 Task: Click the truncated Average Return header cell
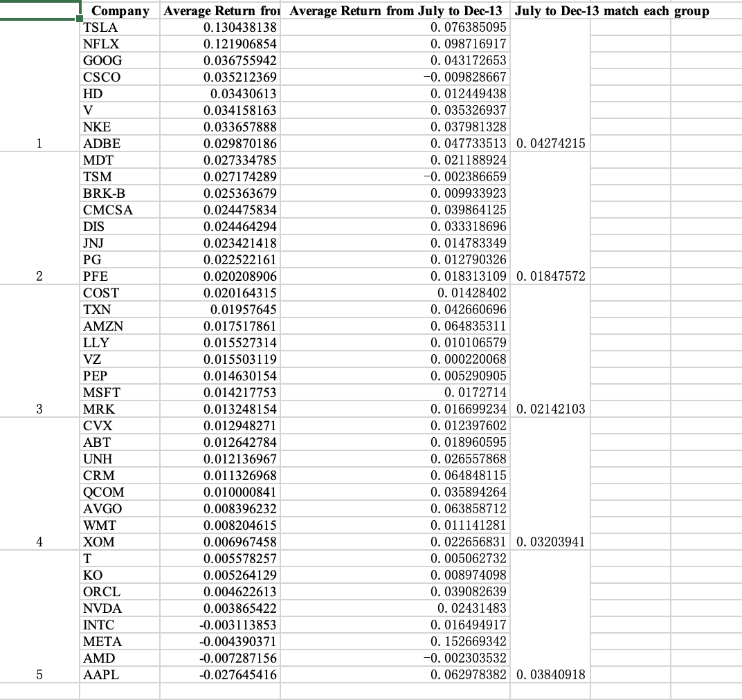coord(220,11)
